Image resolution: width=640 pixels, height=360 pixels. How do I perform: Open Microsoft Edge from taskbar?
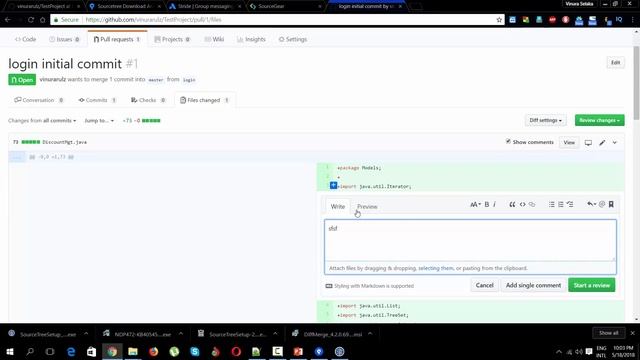tap(71, 351)
